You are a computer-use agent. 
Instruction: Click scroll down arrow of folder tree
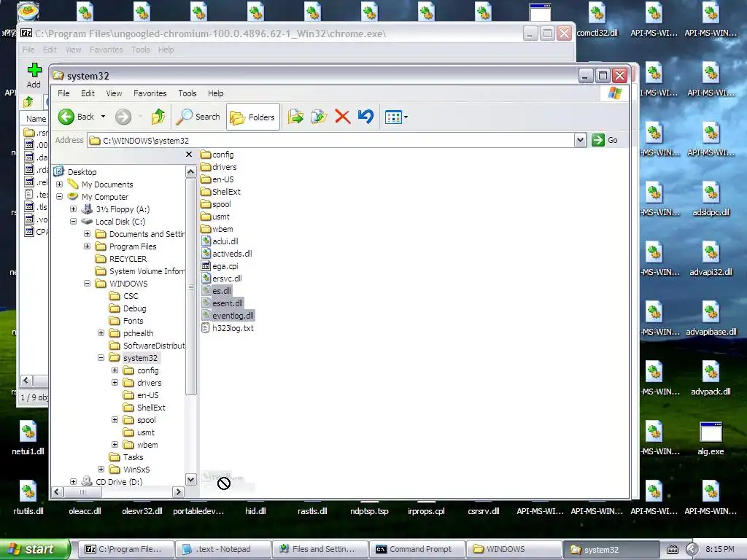pyautogui.click(x=190, y=480)
